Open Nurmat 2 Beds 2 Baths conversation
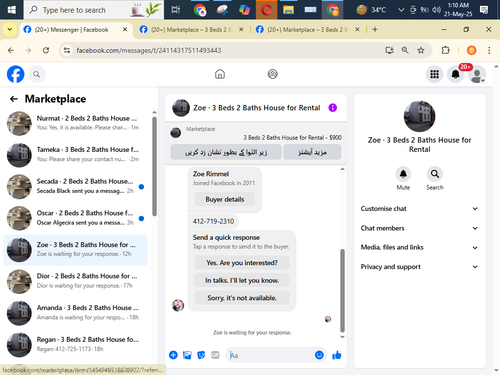The image size is (500, 375). [x=75, y=123]
